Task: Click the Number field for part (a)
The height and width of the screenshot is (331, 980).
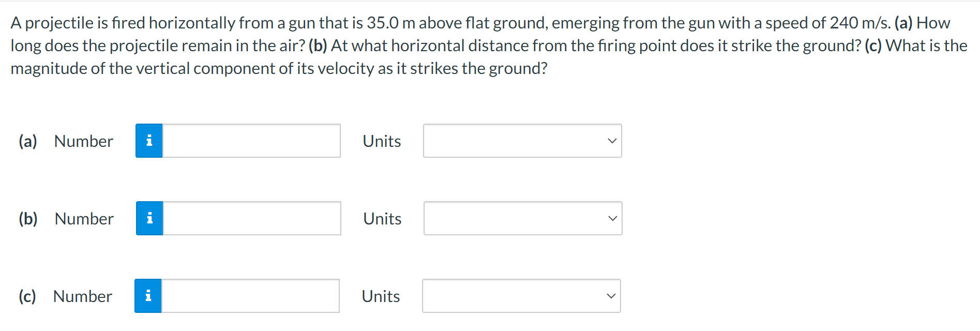Action: [x=251, y=141]
